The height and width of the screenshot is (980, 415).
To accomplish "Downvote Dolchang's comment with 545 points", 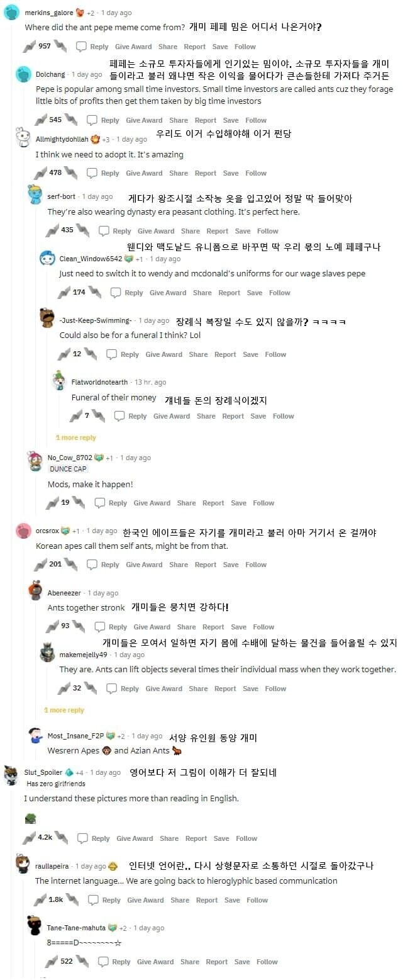I will click(71, 120).
